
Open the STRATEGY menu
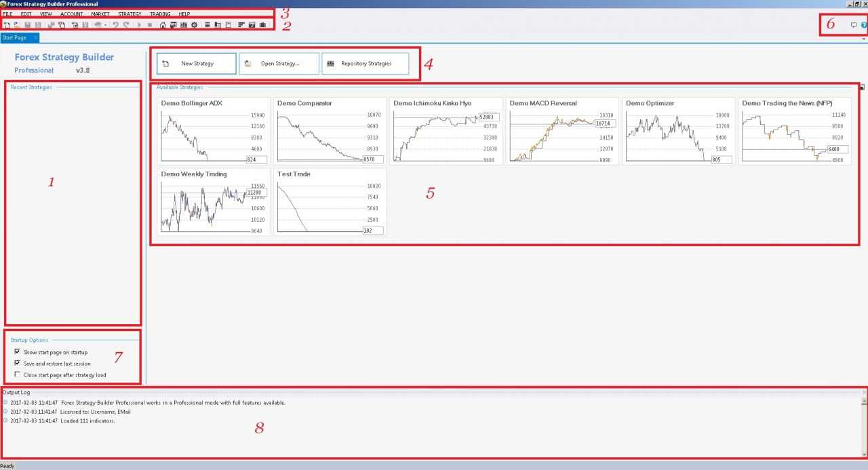(130, 14)
